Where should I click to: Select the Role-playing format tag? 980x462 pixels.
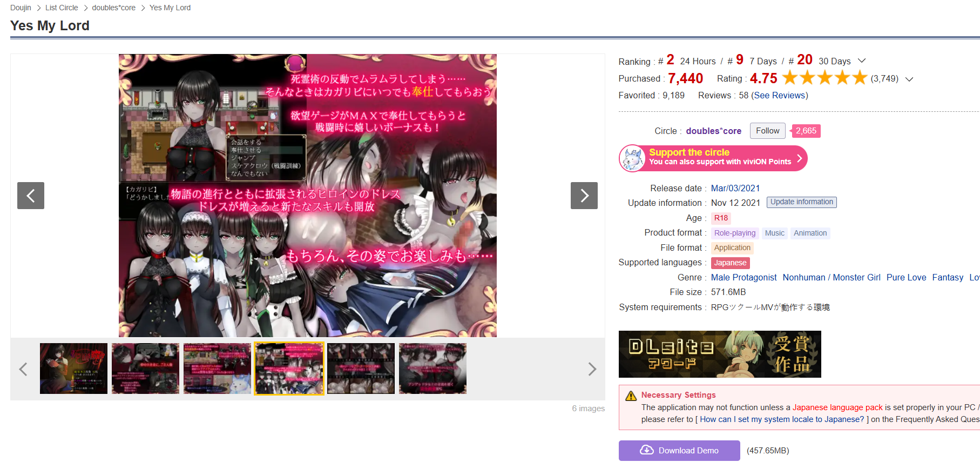(735, 233)
